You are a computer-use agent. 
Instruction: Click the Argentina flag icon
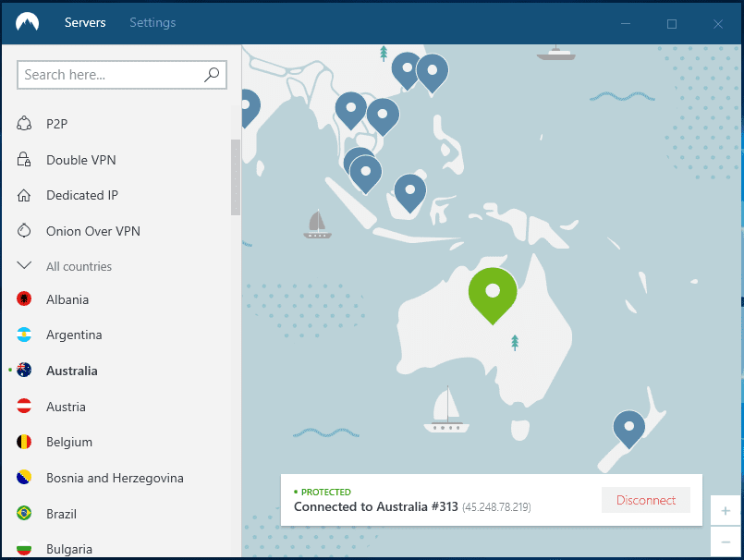click(24, 335)
